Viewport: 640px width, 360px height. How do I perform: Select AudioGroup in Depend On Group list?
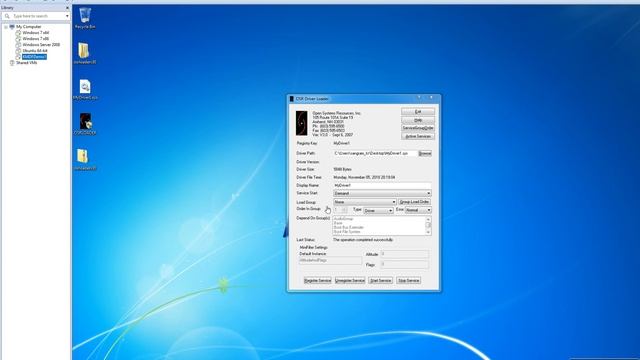(x=343, y=219)
